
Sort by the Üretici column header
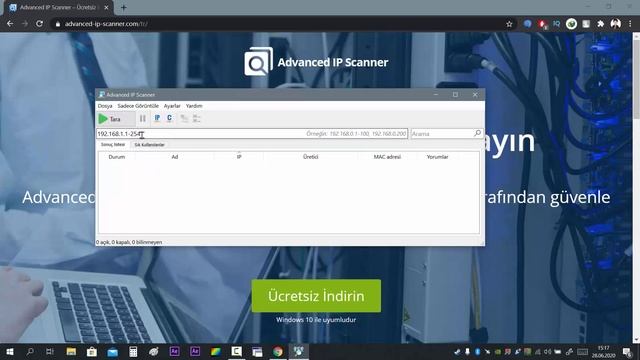(311, 157)
